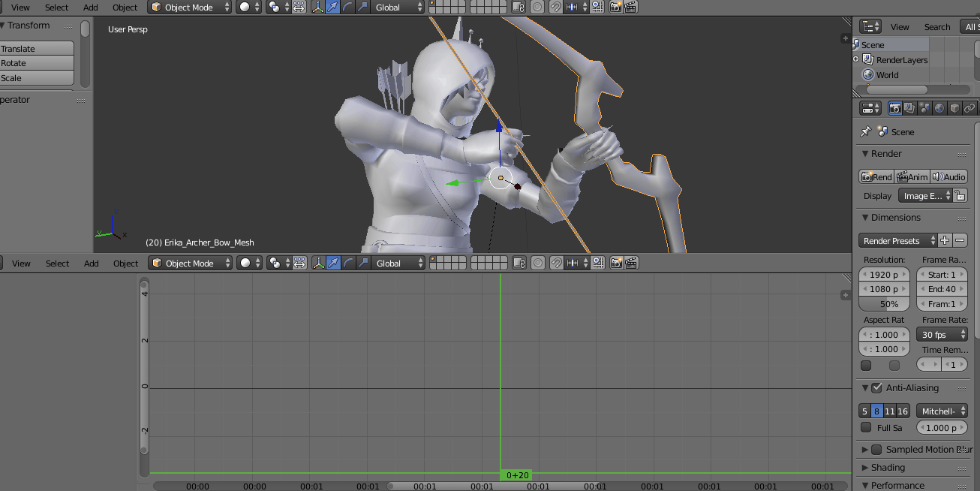
Task: Open the Render properties tab (camera icon)
Action: tap(894, 107)
